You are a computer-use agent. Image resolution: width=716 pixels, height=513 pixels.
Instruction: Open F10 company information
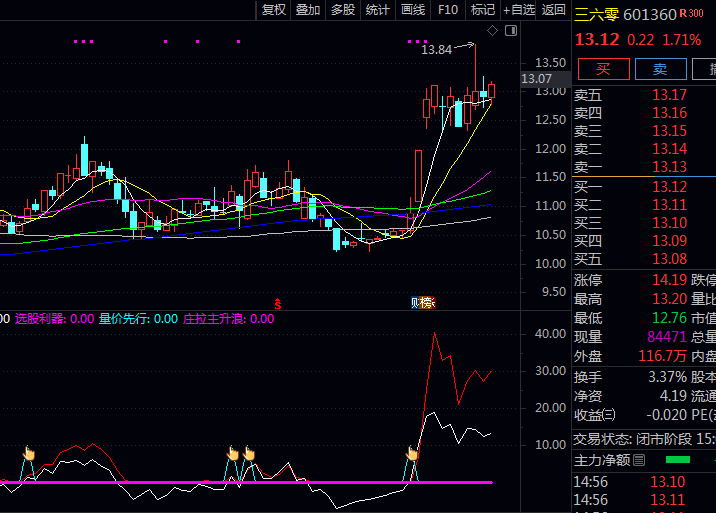click(448, 10)
